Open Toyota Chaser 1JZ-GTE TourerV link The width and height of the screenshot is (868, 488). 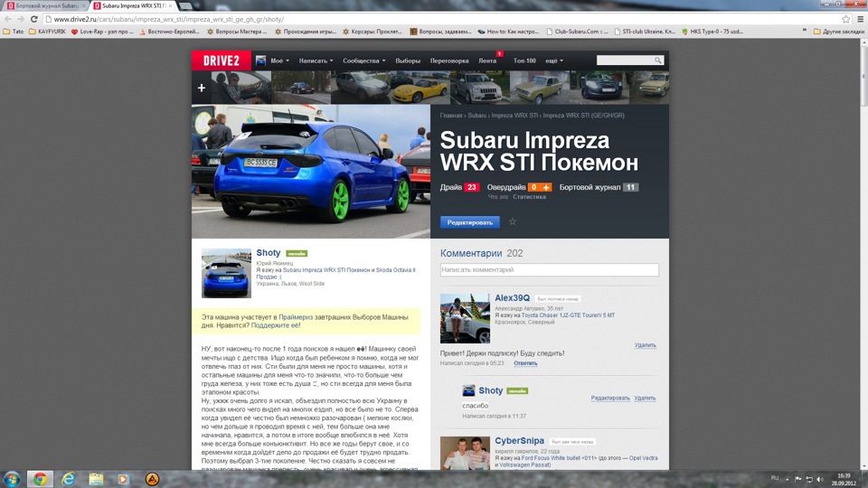click(x=568, y=315)
